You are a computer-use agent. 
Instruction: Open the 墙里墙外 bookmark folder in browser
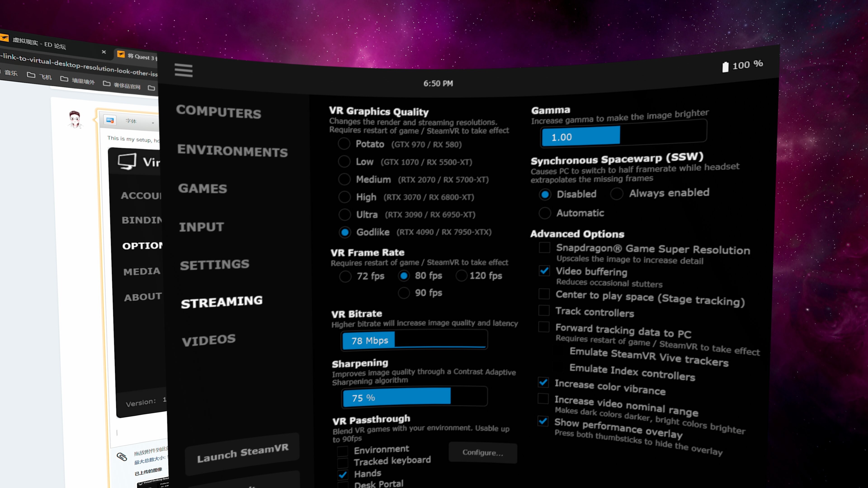[x=78, y=80]
